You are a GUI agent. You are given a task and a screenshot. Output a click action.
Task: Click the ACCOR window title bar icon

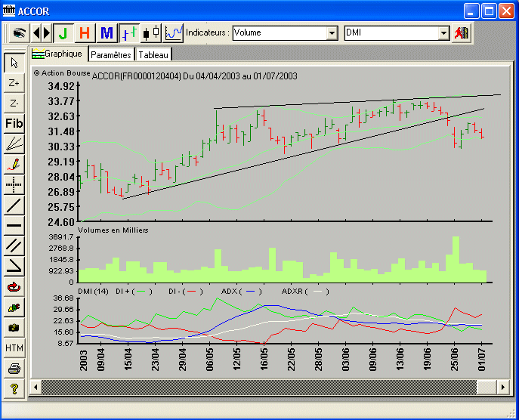coord(9,11)
